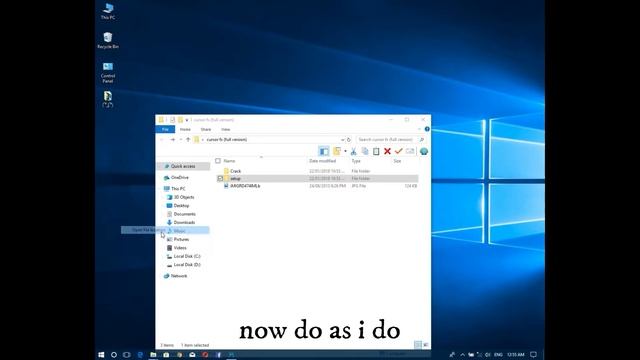Viewport: 640px width, 360px height.
Task: Open the Home ribbon tab
Action: tap(185, 129)
